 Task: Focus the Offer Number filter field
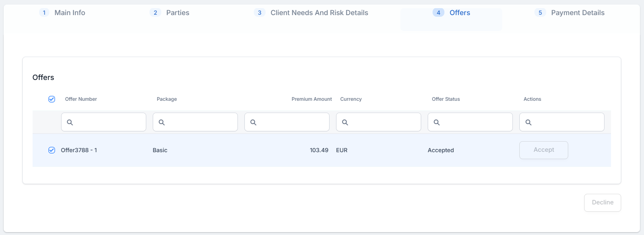[x=108, y=122]
